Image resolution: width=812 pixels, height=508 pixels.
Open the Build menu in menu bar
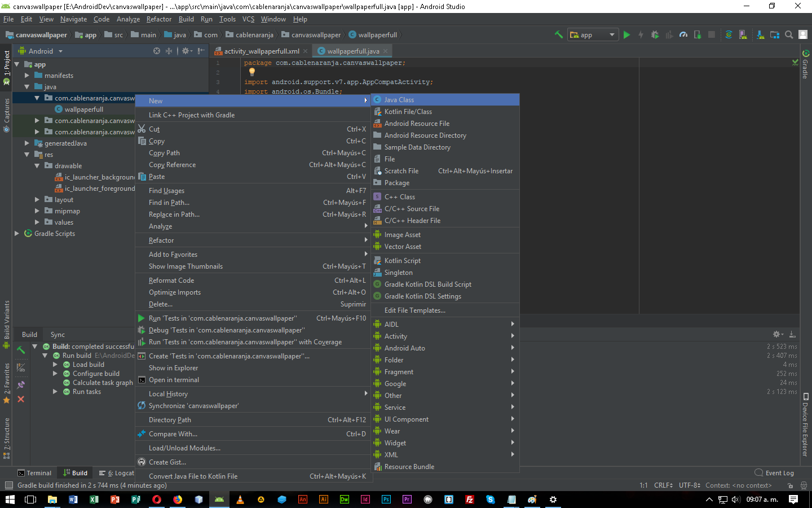(x=186, y=19)
